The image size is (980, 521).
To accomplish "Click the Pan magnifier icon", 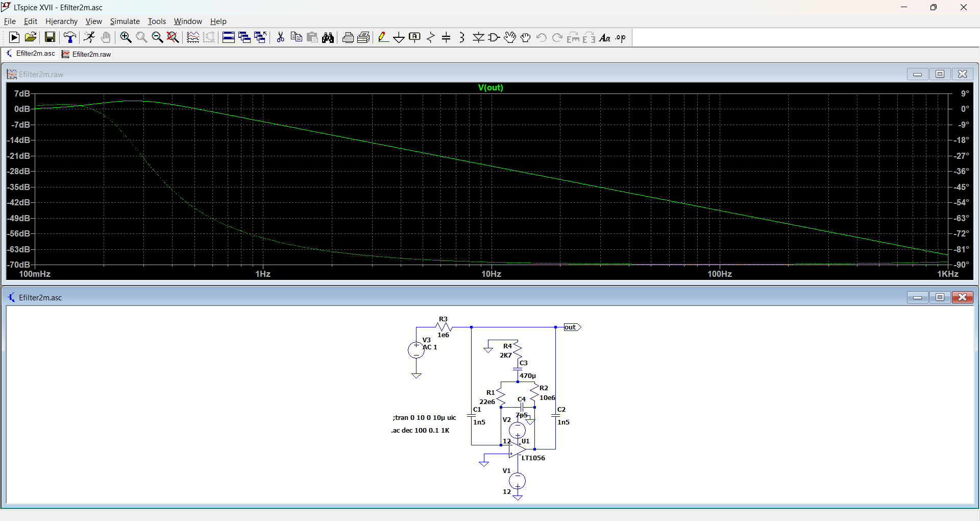I will 141,37.
